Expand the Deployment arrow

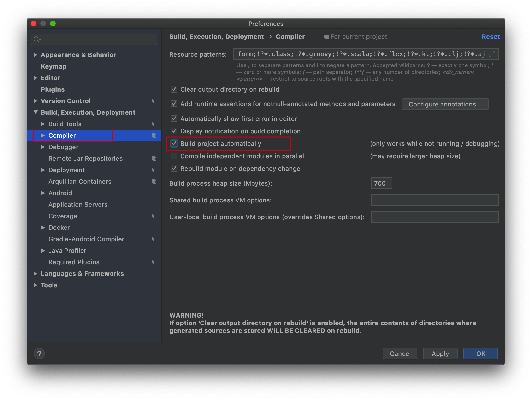coord(43,170)
